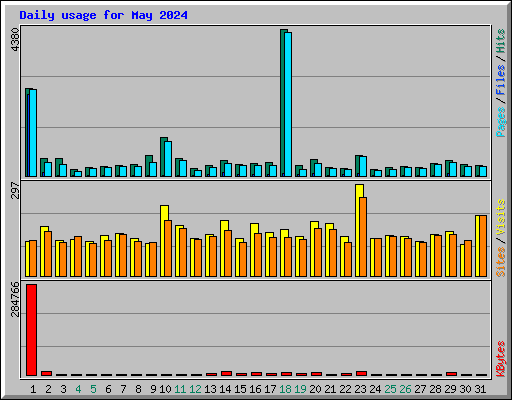Image resolution: width=512 pixels, height=400 pixels.
Task: Click day 14 on the x-axis
Action: [225, 389]
